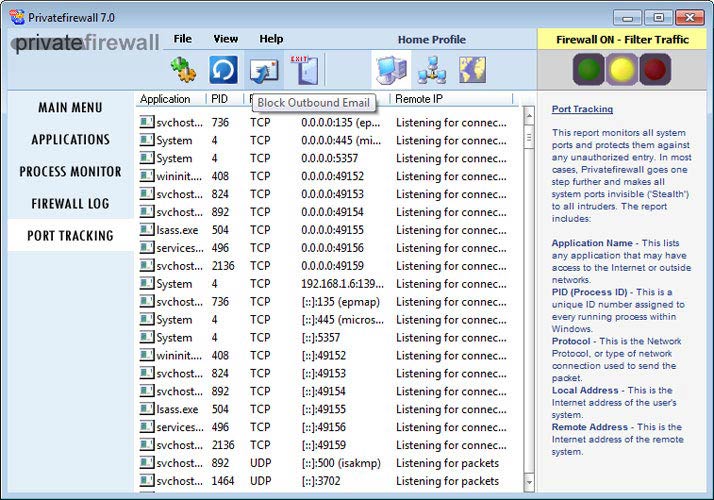714x500 pixels.
Task: Click the Firewall ON - Filter Traffic banner
Action: [622, 40]
